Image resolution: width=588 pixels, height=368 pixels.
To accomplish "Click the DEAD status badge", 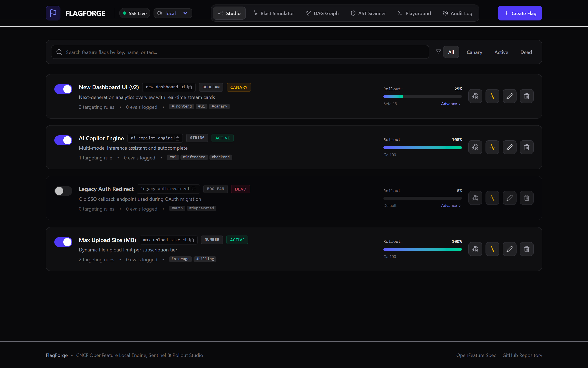I will 241,189.
